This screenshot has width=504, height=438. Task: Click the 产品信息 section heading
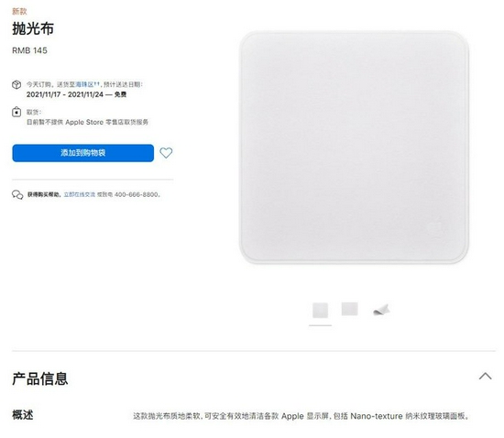tap(40, 378)
